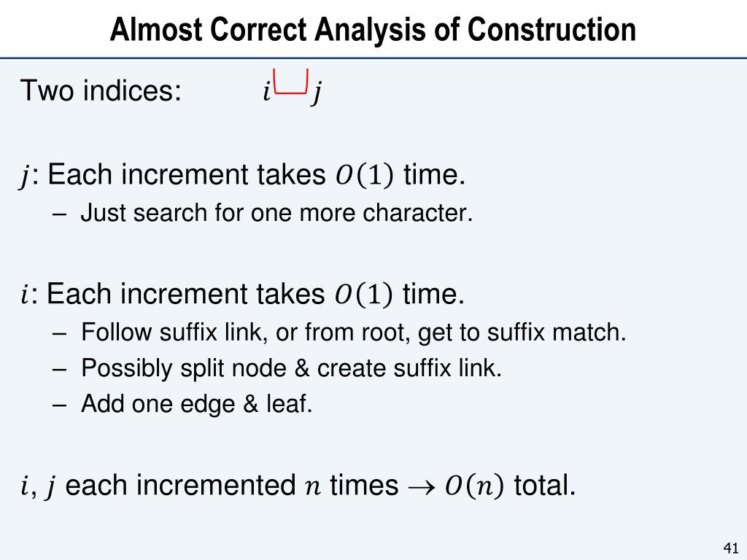Click the line 'j: Each increment takes O(1) time.'

(242, 175)
